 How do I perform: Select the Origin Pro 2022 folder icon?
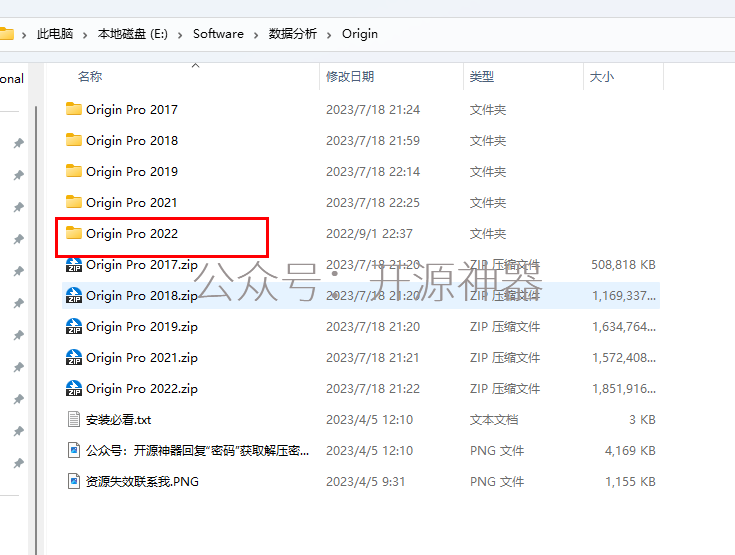(x=74, y=233)
